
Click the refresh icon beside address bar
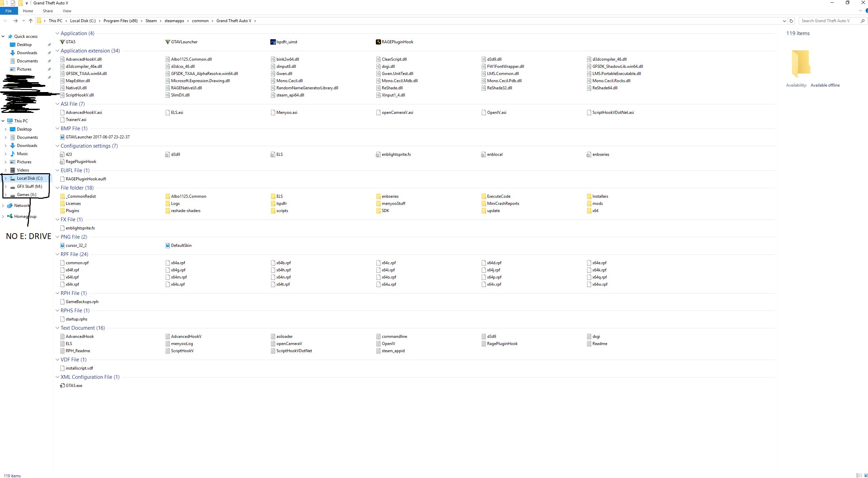pos(791,21)
